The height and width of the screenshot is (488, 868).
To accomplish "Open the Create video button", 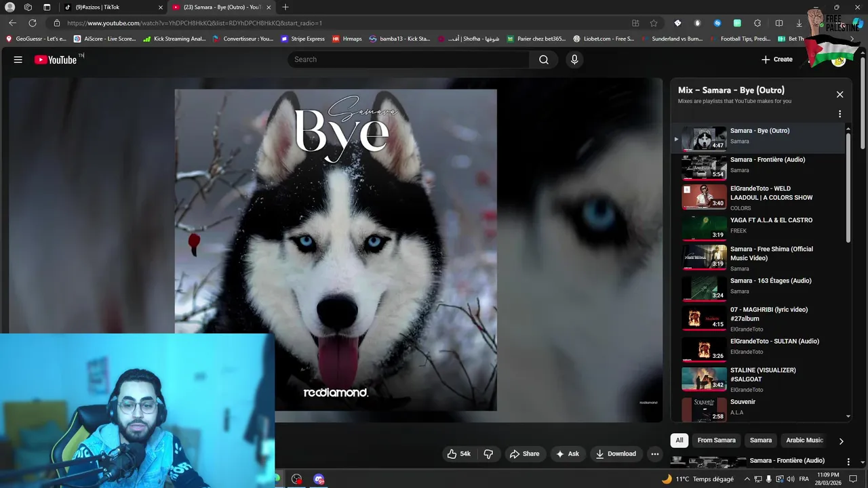I will point(776,60).
